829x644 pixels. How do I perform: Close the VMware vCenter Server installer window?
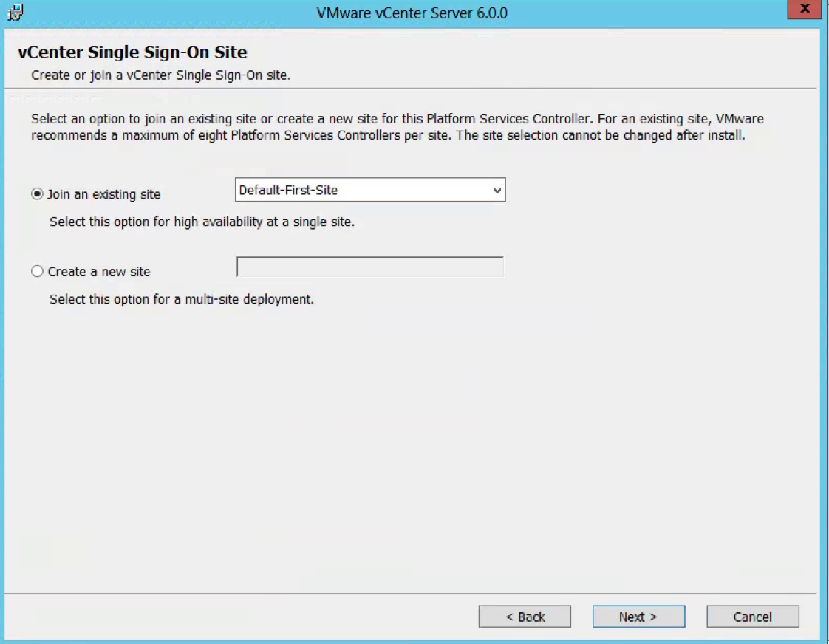point(805,9)
